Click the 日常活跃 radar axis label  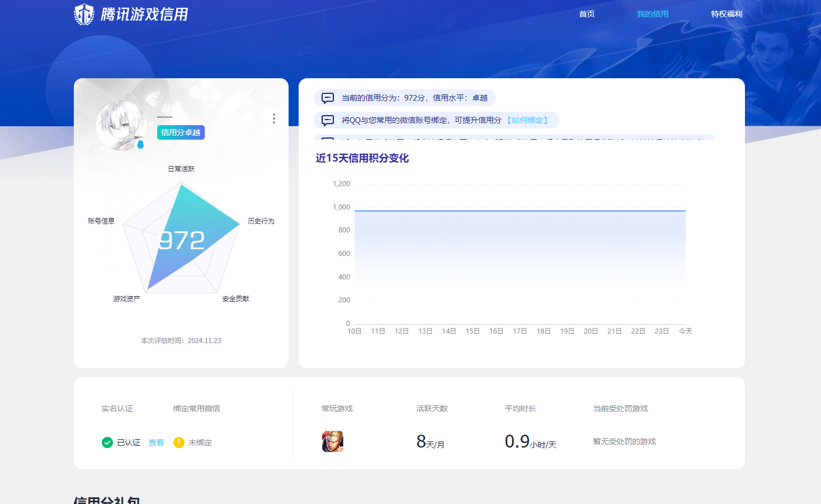[181, 169]
